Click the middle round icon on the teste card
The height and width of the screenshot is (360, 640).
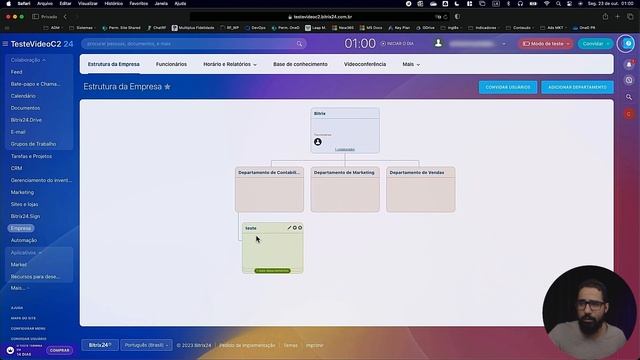click(x=295, y=228)
